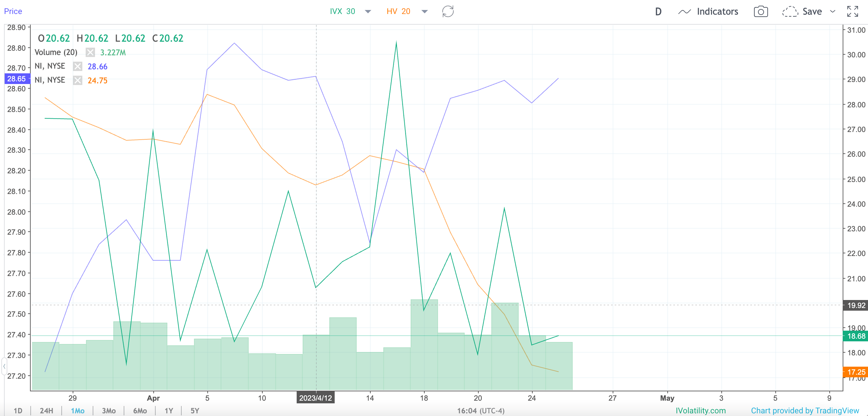This screenshot has width=868, height=416.
Task: Take a chart snapshot with camera icon
Action: pyautogui.click(x=761, y=11)
